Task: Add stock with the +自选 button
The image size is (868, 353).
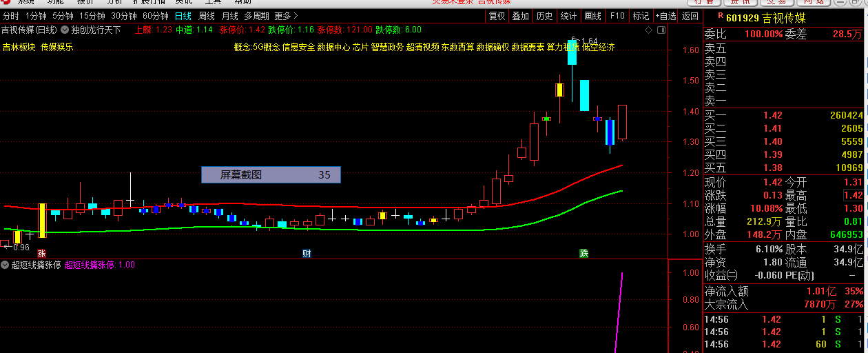Action: pos(665,16)
